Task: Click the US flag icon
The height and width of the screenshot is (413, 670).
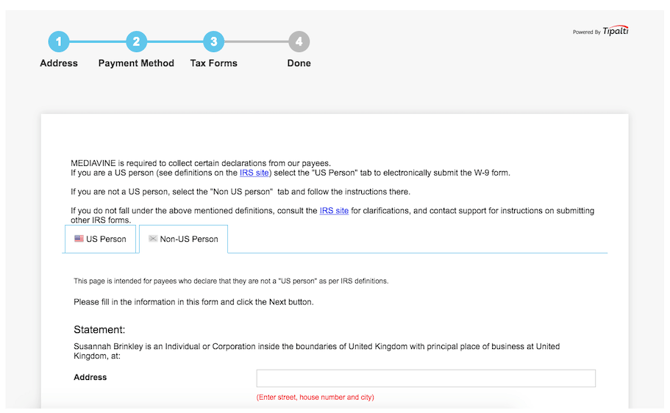Action: 79,238
